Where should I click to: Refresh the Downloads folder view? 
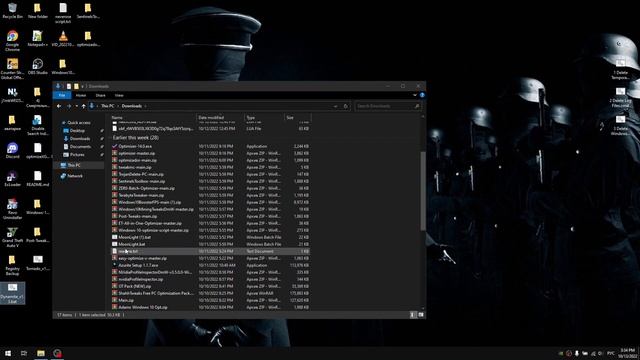346,106
